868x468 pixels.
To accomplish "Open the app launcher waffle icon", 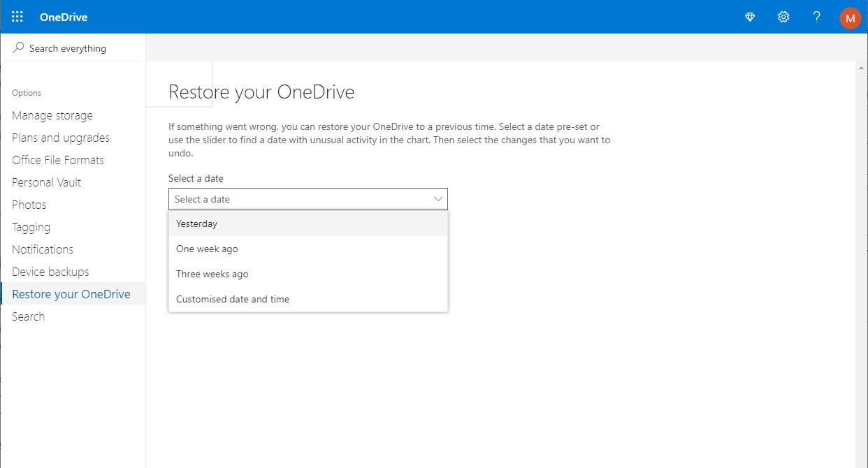I will 17,17.
